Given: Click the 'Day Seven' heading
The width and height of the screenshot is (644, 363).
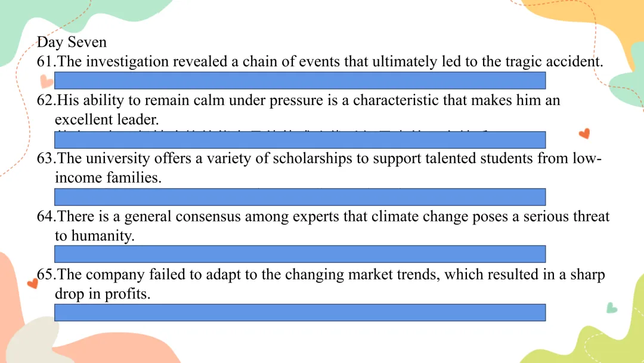Looking at the screenshot, I should [72, 42].
